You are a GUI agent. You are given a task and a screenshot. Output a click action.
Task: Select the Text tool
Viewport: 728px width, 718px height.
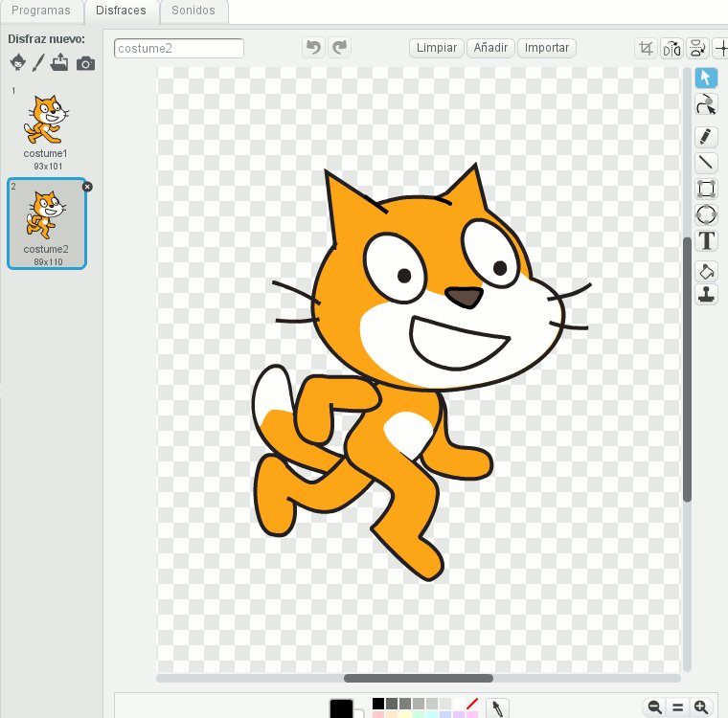point(706,241)
